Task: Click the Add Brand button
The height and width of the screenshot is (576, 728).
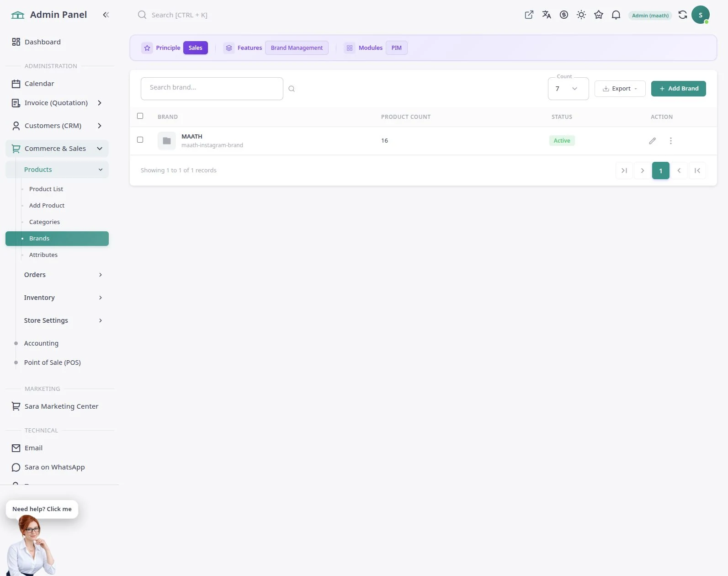Action: pyautogui.click(x=679, y=89)
